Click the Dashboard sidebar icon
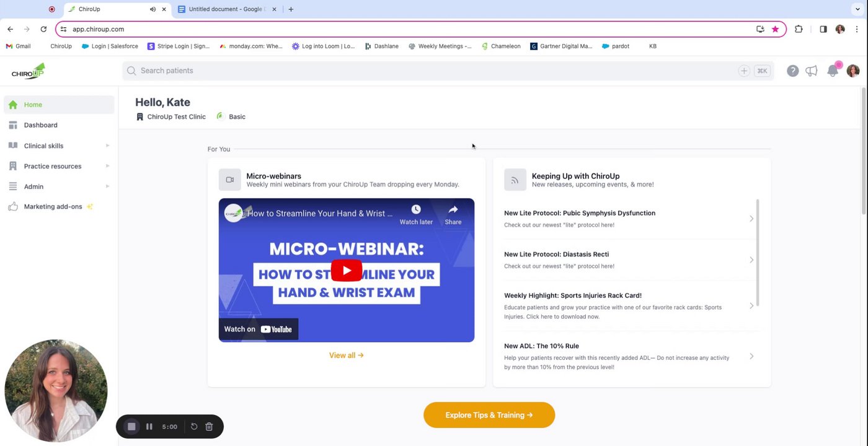 [13, 125]
